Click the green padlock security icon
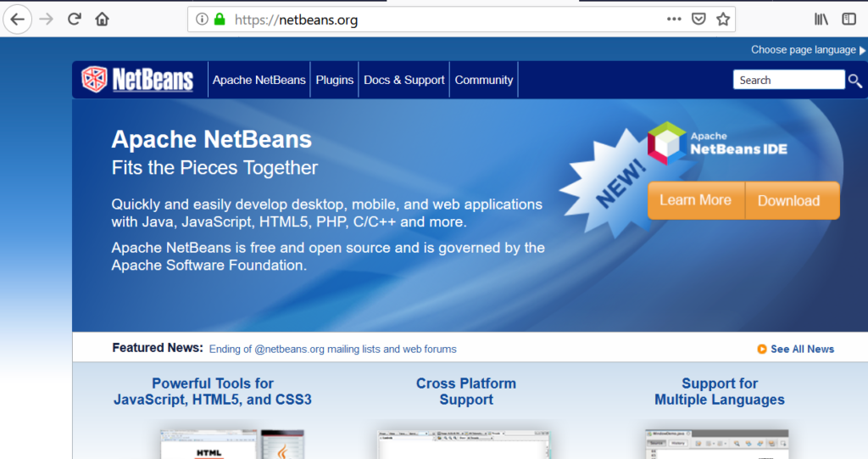Image resolution: width=868 pixels, height=459 pixels. click(220, 20)
